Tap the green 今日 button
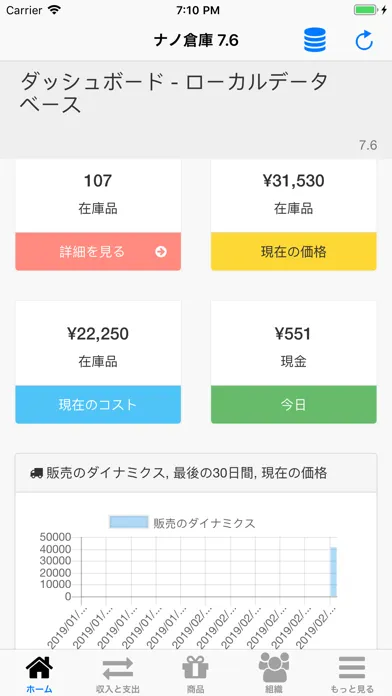392x696 pixels. [x=293, y=404]
